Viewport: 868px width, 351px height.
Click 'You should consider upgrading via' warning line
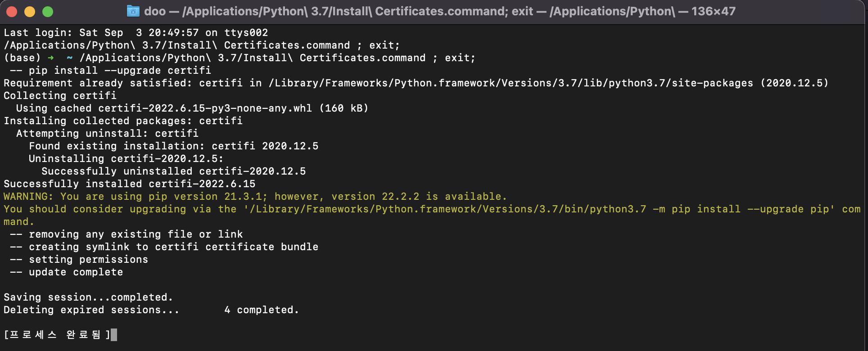pyautogui.click(x=432, y=209)
